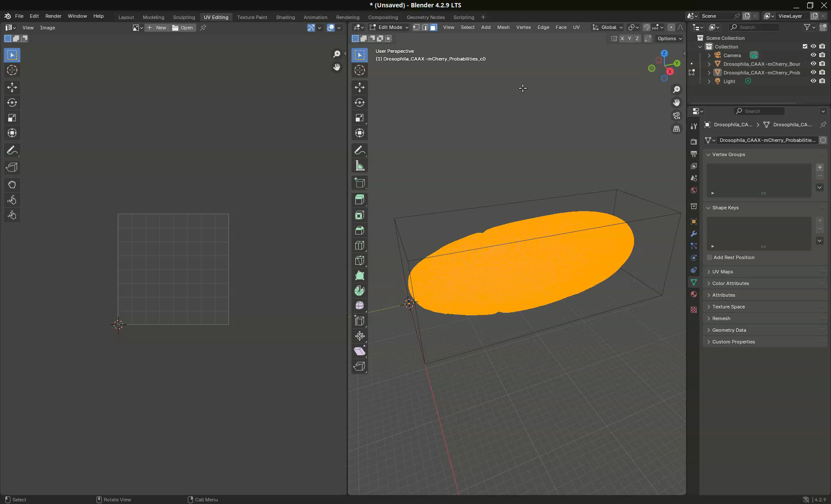Switch to the Shading workspace tab
Image resolution: width=831 pixels, height=504 pixels.
(285, 17)
